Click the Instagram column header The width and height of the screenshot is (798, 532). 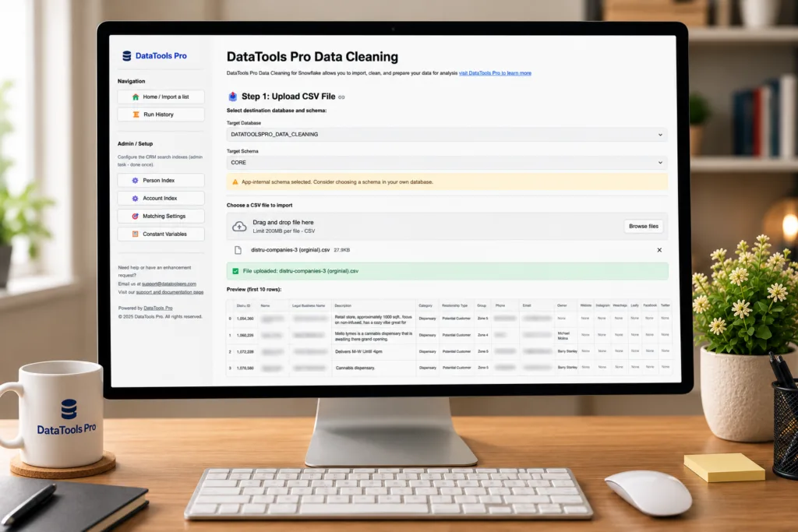[602, 305]
